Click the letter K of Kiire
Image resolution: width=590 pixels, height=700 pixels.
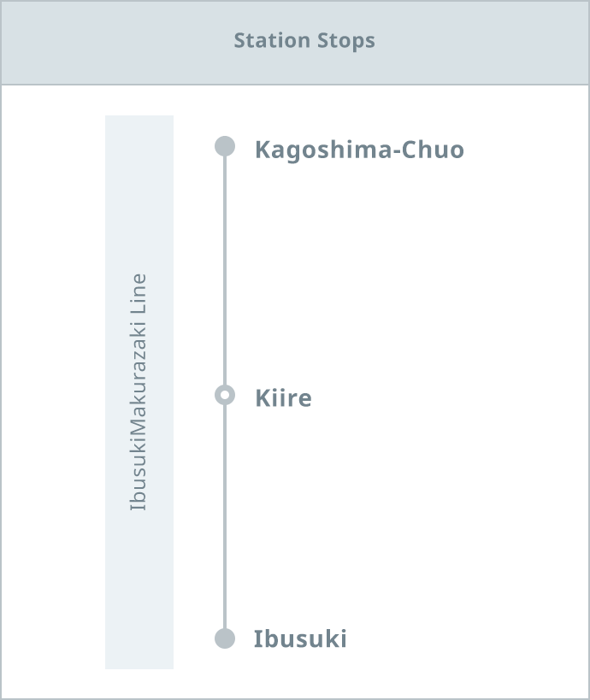click(263, 398)
